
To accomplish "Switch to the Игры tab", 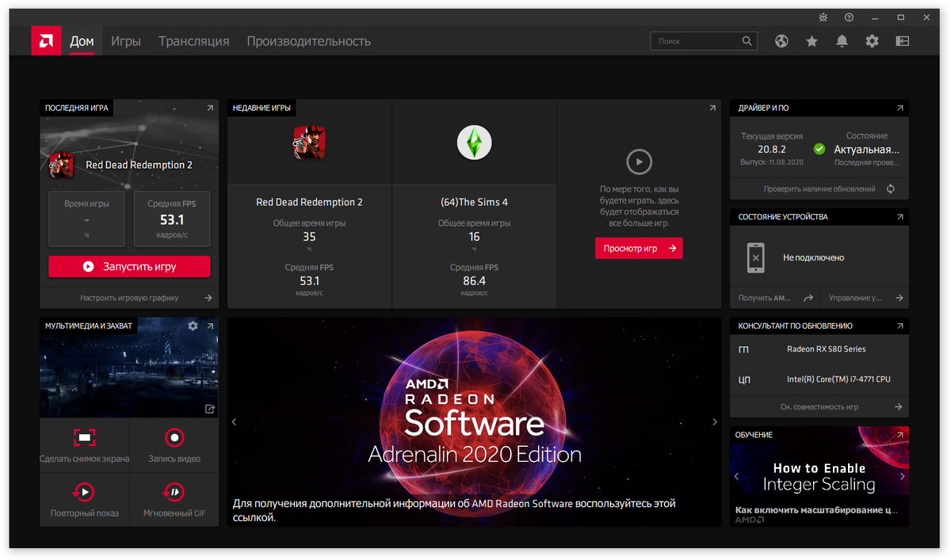I will pyautogui.click(x=126, y=41).
